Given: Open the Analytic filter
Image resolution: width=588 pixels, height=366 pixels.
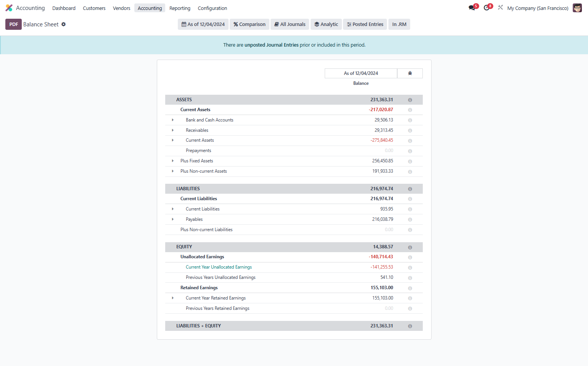Looking at the screenshot, I should tap(326, 24).
